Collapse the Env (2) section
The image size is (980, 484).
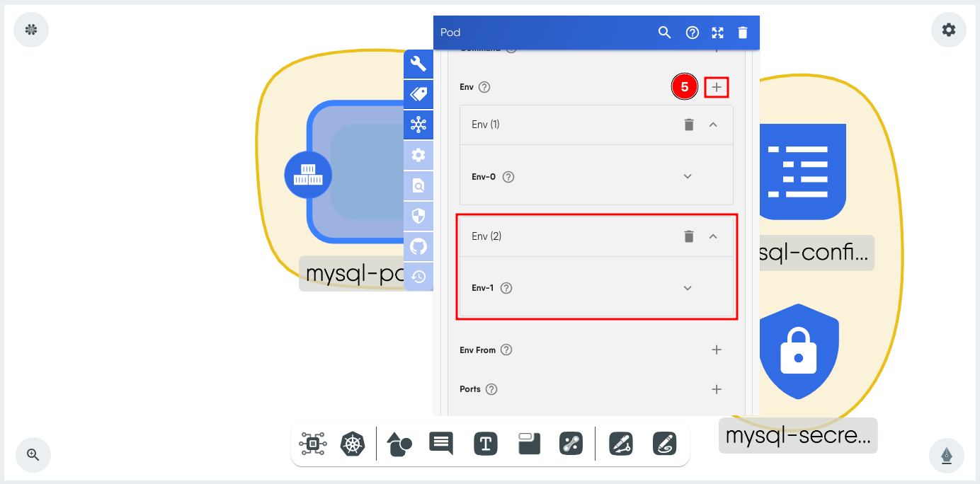pyautogui.click(x=713, y=236)
